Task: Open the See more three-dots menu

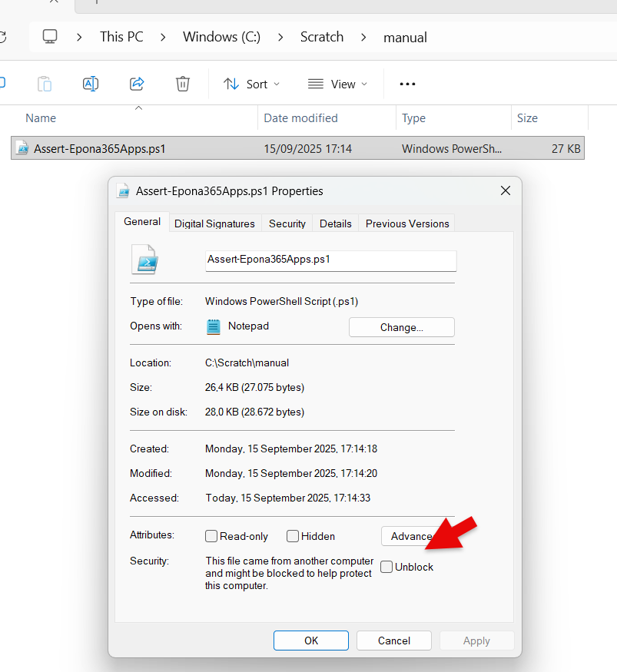Action: [x=407, y=84]
